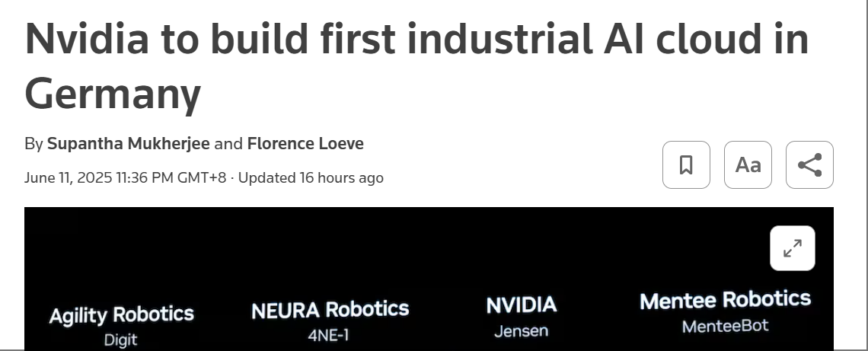This screenshot has width=868, height=351.
Task: Click the word "Germany" in the headline
Action: [x=113, y=94]
